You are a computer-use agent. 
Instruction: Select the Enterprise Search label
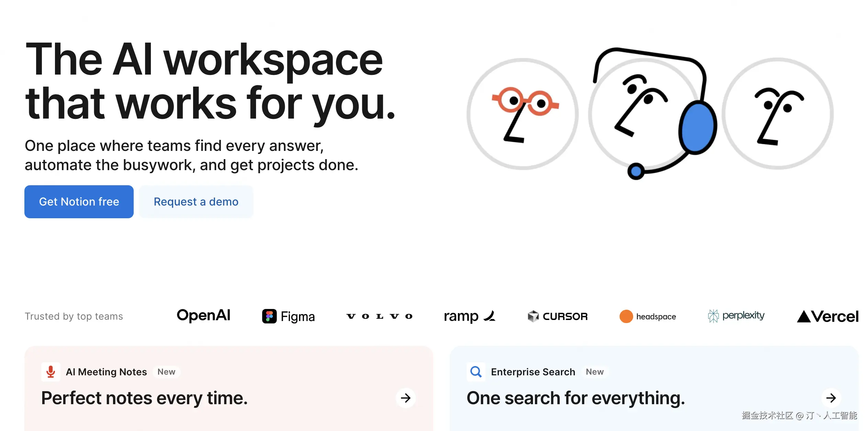pos(533,372)
